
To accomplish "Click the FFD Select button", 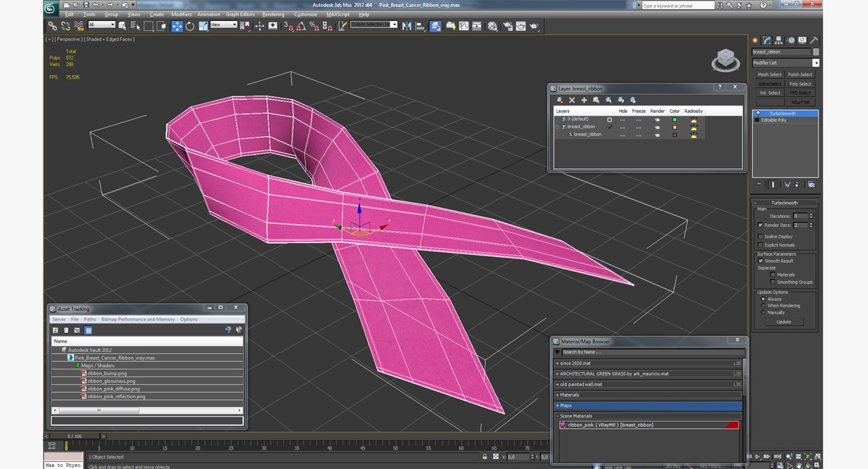I will (800, 93).
